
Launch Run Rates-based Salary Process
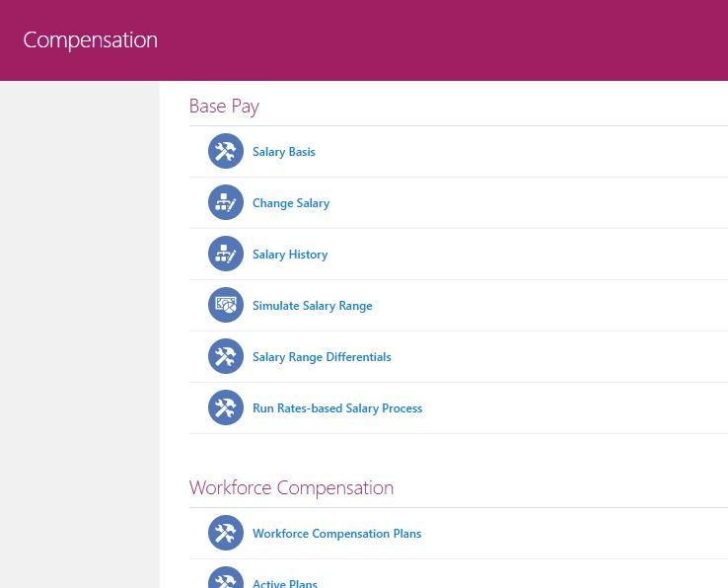coord(337,408)
